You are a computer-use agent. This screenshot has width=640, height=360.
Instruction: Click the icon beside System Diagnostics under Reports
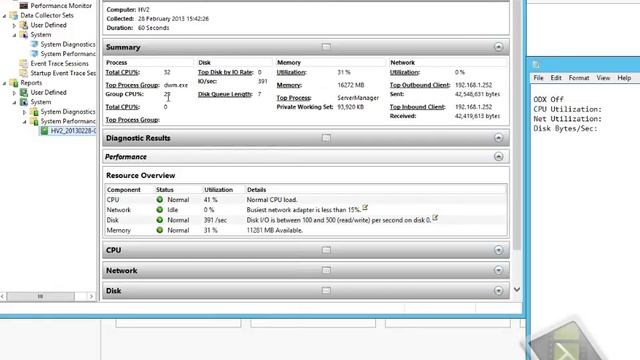(34, 112)
